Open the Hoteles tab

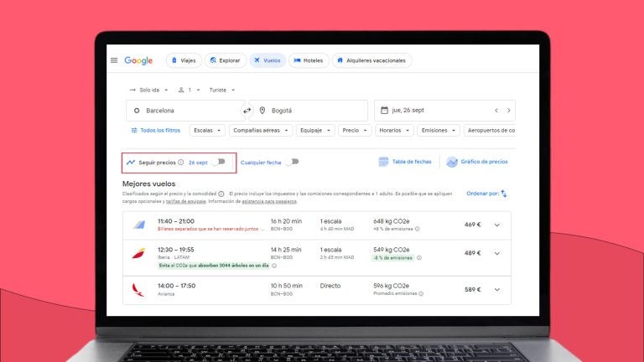pos(309,60)
